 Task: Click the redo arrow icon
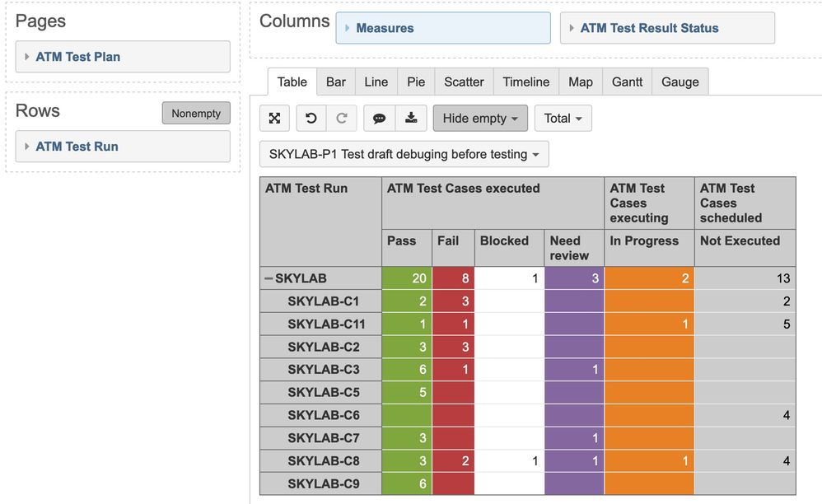coord(341,119)
